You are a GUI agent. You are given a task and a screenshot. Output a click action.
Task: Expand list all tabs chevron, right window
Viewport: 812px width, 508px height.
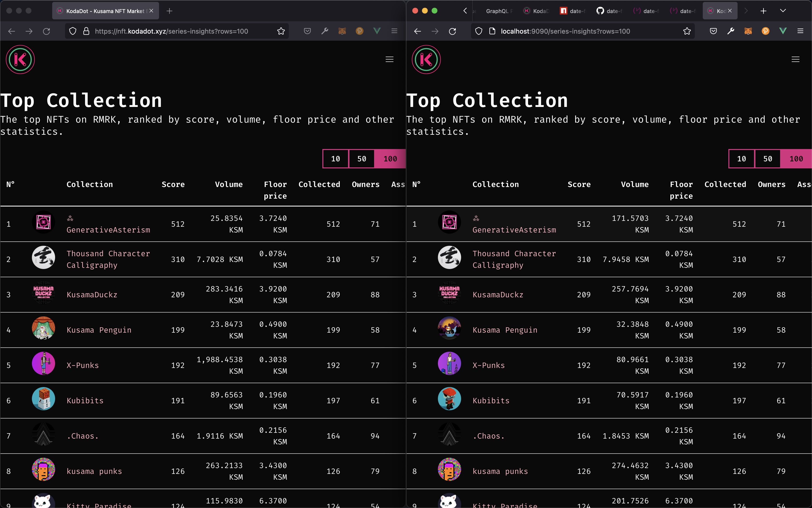click(x=783, y=11)
